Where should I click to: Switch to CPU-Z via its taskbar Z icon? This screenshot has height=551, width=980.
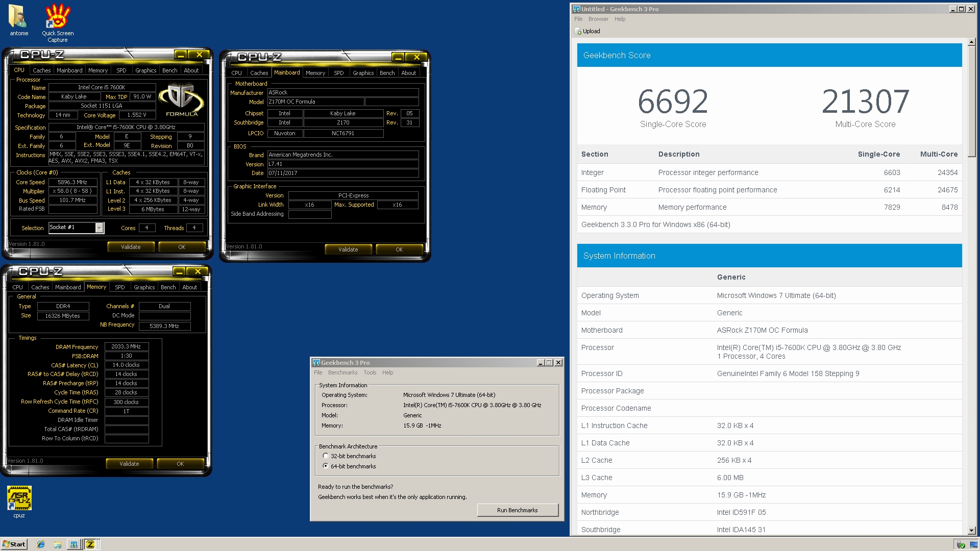[x=90, y=544]
